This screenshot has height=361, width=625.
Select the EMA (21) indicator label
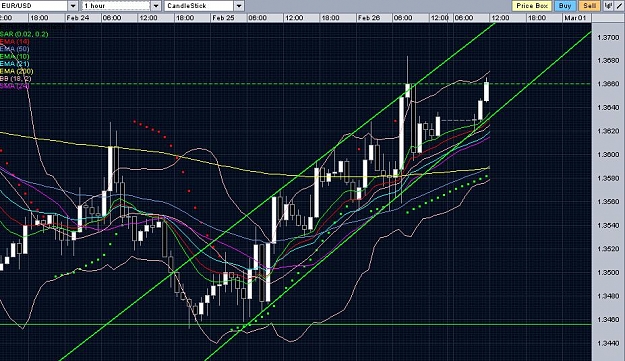[15, 64]
